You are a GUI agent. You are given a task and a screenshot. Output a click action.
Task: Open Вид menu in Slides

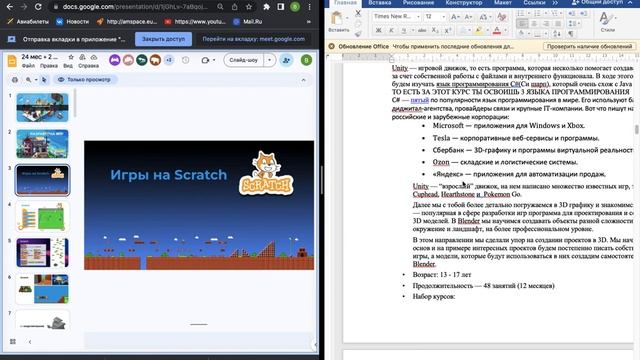coord(68,66)
